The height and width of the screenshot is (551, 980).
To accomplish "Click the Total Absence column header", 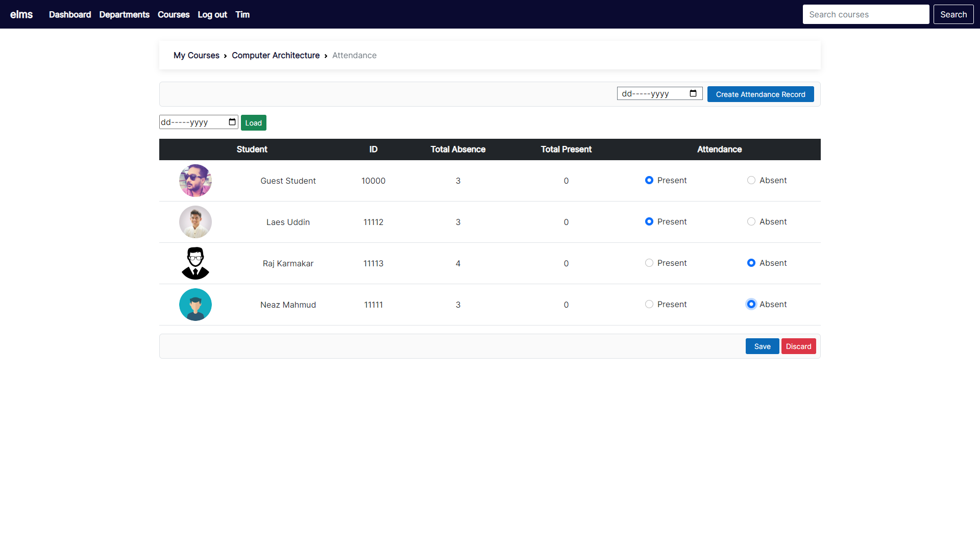I will coord(458,149).
